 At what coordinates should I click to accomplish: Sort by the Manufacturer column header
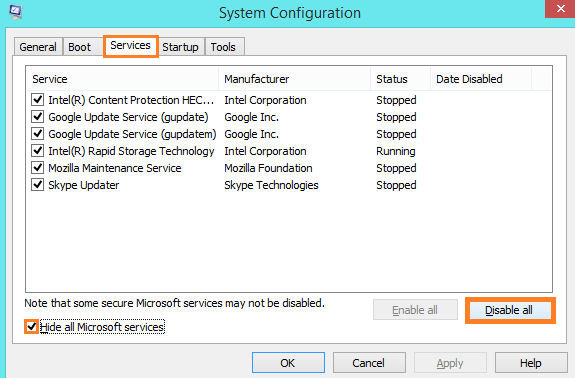(294, 78)
